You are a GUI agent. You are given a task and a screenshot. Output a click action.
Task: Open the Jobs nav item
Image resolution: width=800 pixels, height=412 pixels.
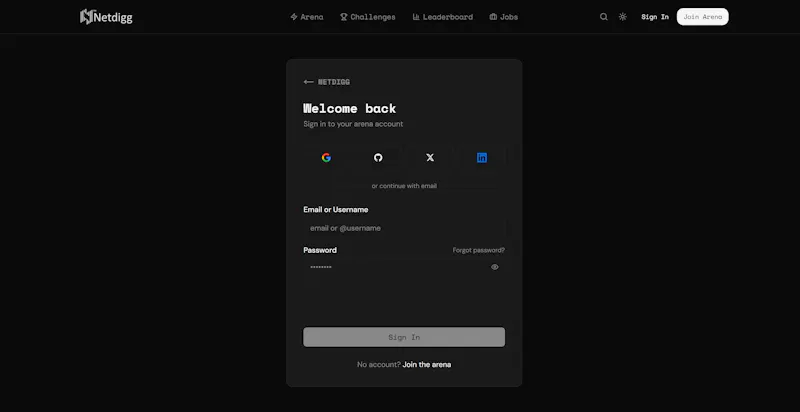coord(504,17)
